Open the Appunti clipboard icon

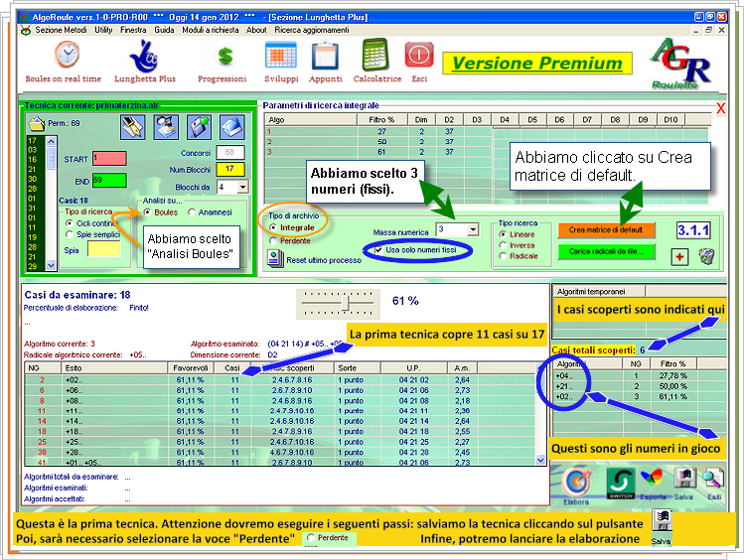[x=325, y=56]
